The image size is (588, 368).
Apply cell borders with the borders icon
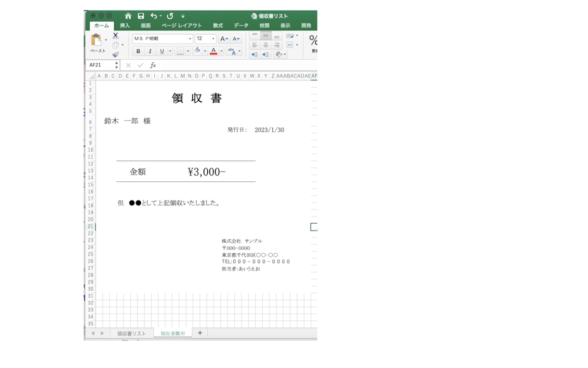(x=180, y=51)
